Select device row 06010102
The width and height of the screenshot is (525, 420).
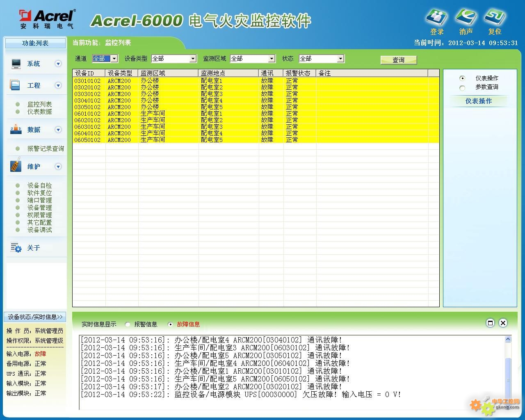[x=256, y=114]
